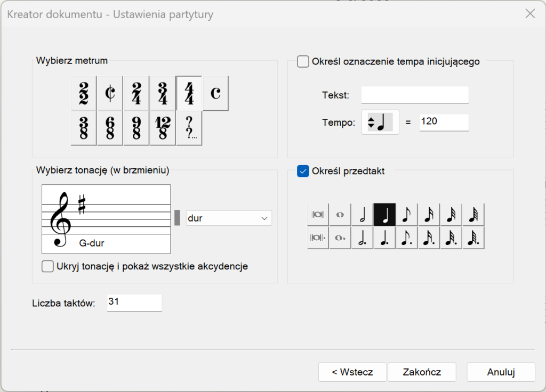
Task: Open the 'dur' key mode dropdown
Action: (x=229, y=218)
